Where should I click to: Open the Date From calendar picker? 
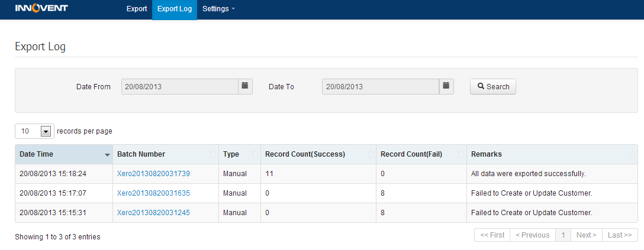245,86
